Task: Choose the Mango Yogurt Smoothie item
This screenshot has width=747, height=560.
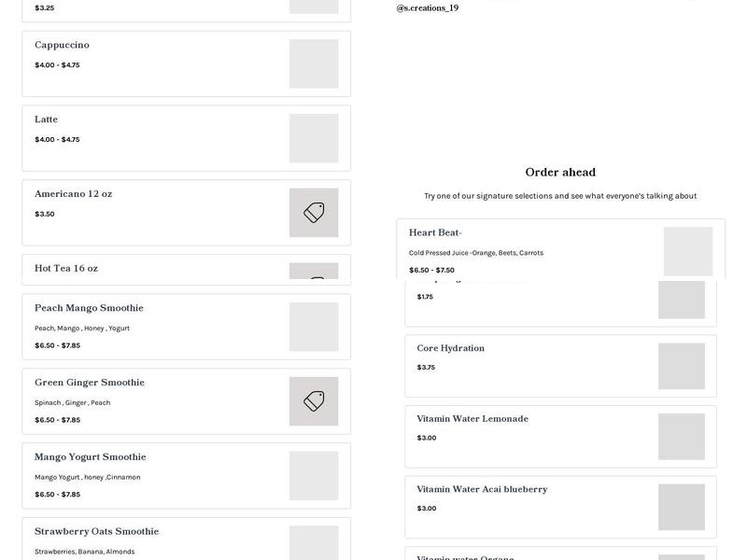Action: point(91,457)
